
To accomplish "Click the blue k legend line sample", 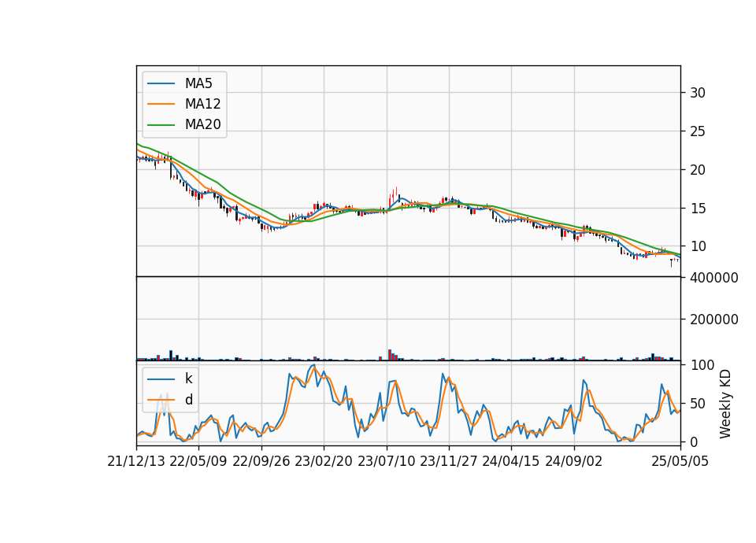I will click(161, 379).
